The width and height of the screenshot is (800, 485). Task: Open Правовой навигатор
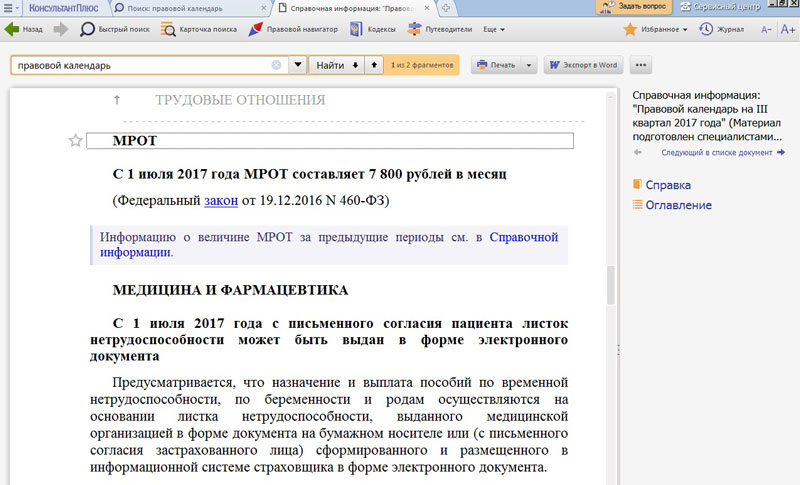(292, 29)
